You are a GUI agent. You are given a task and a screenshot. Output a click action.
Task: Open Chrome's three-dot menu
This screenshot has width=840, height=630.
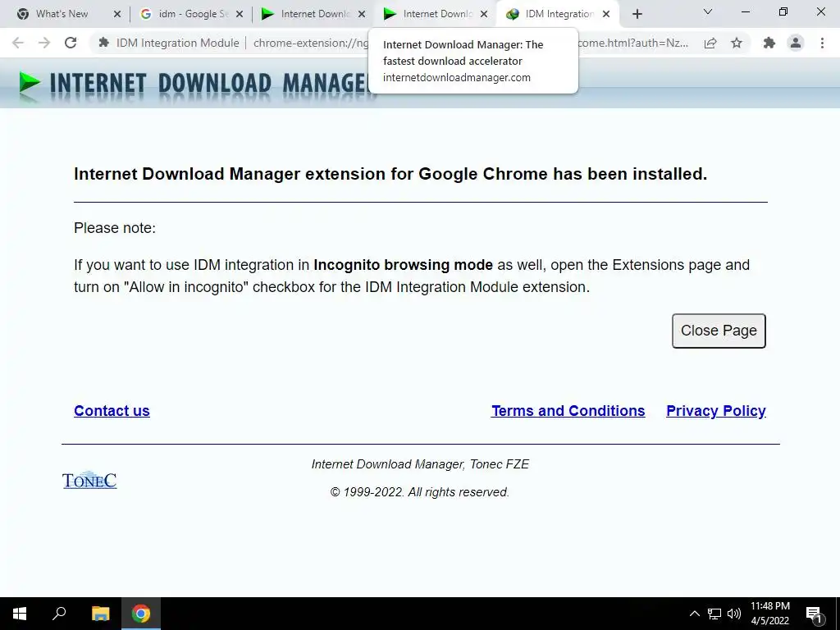pyautogui.click(x=822, y=43)
